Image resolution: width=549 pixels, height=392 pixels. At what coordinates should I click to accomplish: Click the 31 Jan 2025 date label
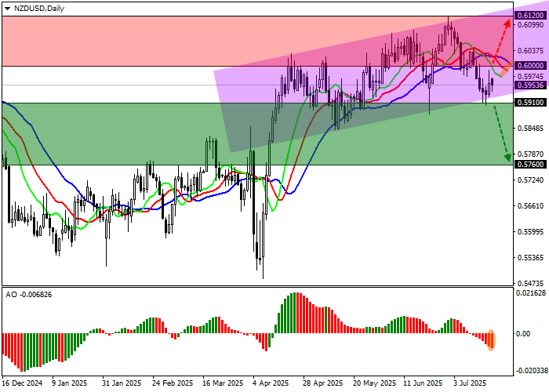pos(122,383)
